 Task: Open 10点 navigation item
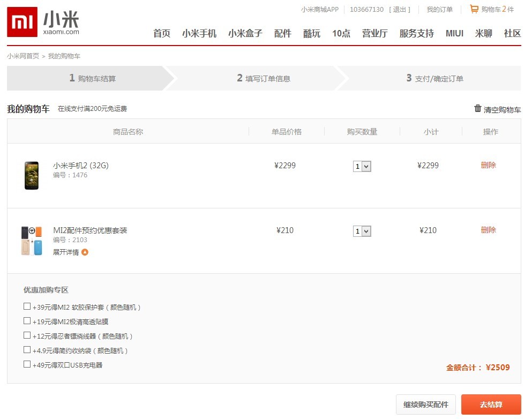pos(341,33)
